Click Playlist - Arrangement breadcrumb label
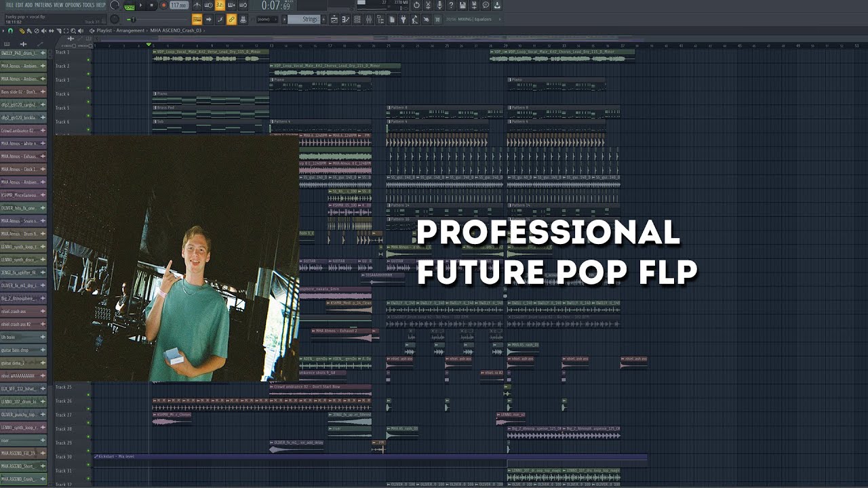 pyautogui.click(x=121, y=30)
